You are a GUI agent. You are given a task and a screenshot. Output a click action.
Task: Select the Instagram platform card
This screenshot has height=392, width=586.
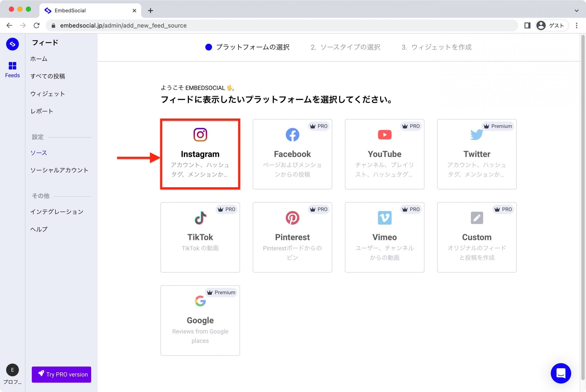click(x=200, y=154)
